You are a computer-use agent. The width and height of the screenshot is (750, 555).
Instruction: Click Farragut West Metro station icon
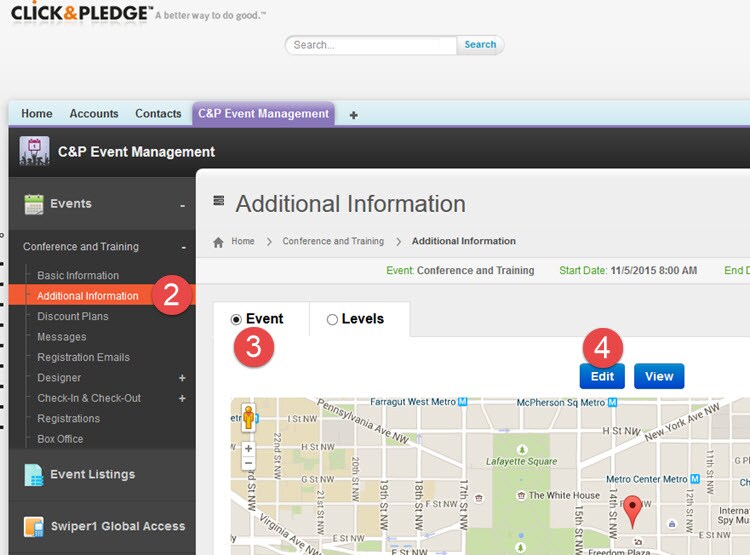pos(463,402)
